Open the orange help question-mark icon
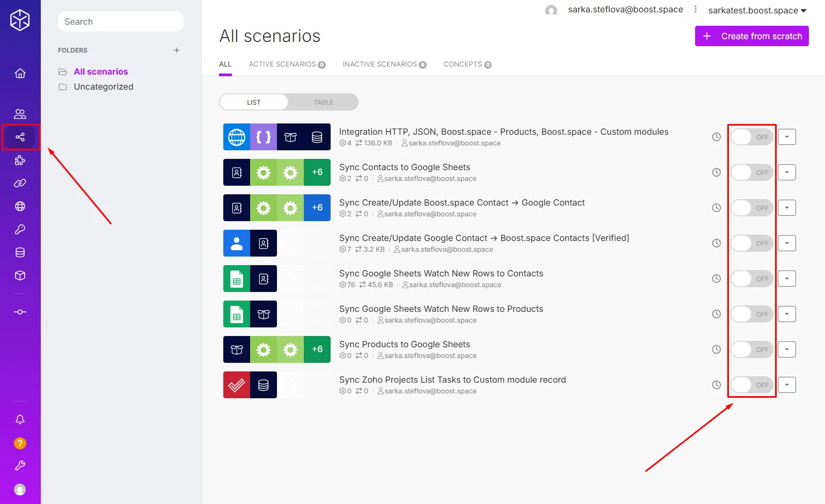Image resolution: width=825 pixels, height=504 pixels. [x=20, y=443]
